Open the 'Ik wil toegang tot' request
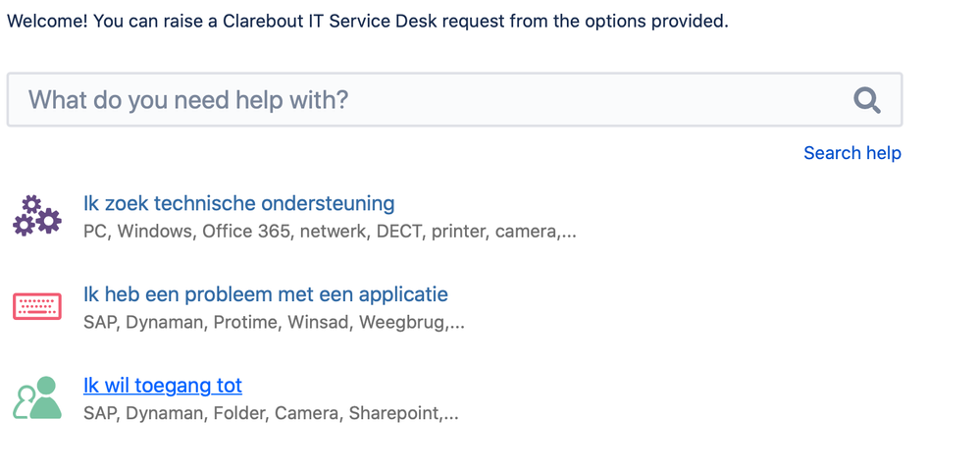Viewport: 980px width, 472px height. (x=163, y=385)
